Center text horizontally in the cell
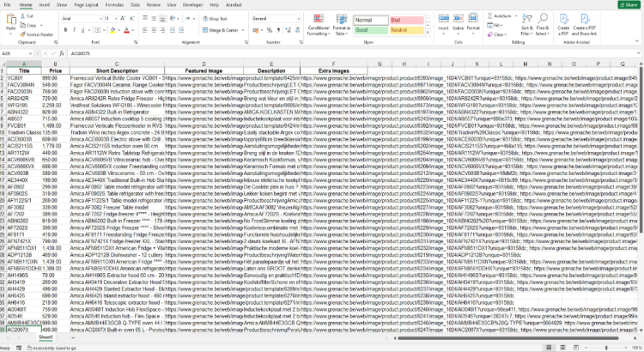This screenshot has width=644, height=352. pyautogui.click(x=154, y=30)
